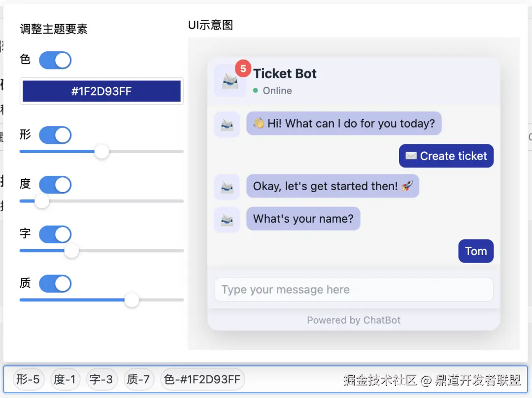Click the bot avatar beside "What's your name?"
The height and width of the screenshot is (398, 532).
click(227, 220)
